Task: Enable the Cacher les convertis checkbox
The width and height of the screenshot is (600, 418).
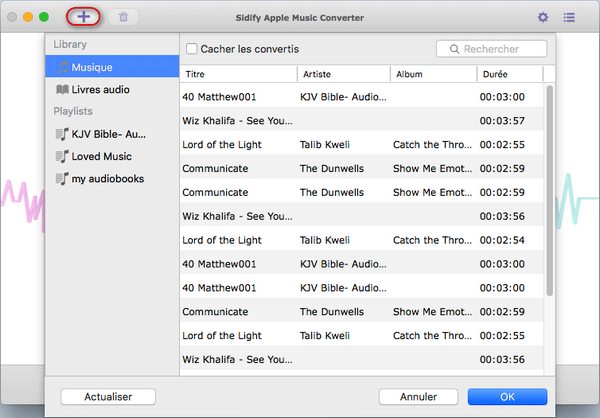Action: 191,49
